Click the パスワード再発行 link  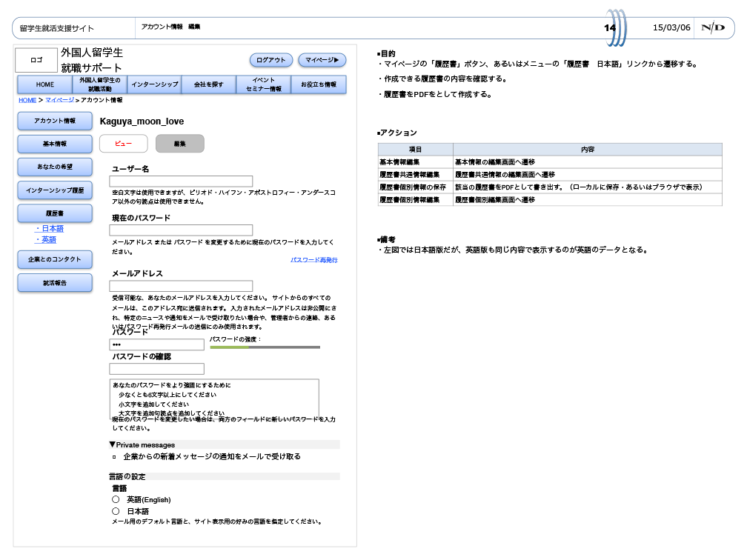pyautogui.click(x=313, y=260)
